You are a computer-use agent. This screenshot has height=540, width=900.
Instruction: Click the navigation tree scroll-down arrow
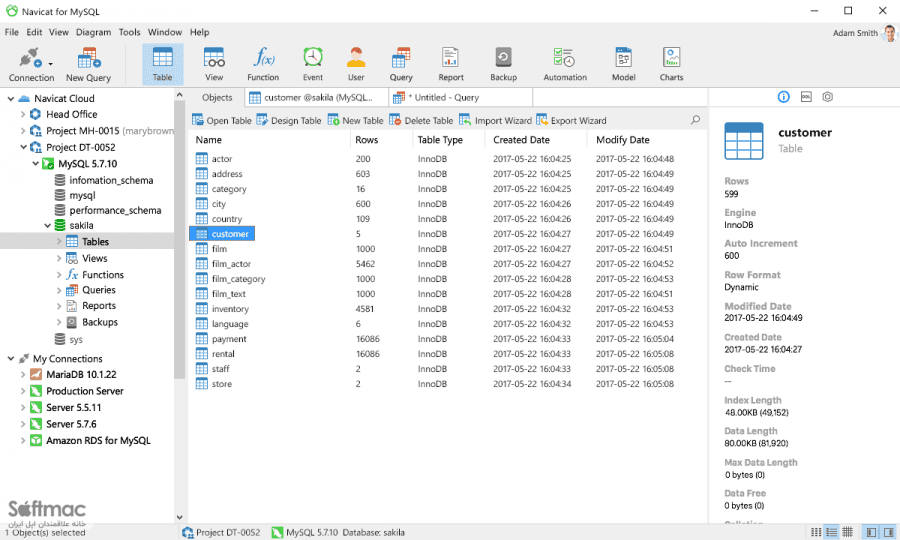(180, 517)
